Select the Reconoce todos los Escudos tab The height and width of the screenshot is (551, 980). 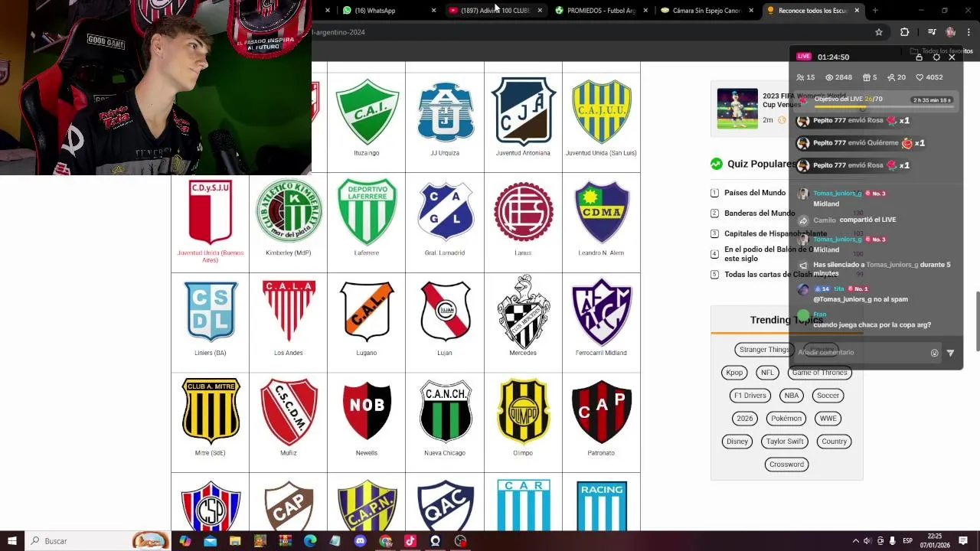(812, 11)
